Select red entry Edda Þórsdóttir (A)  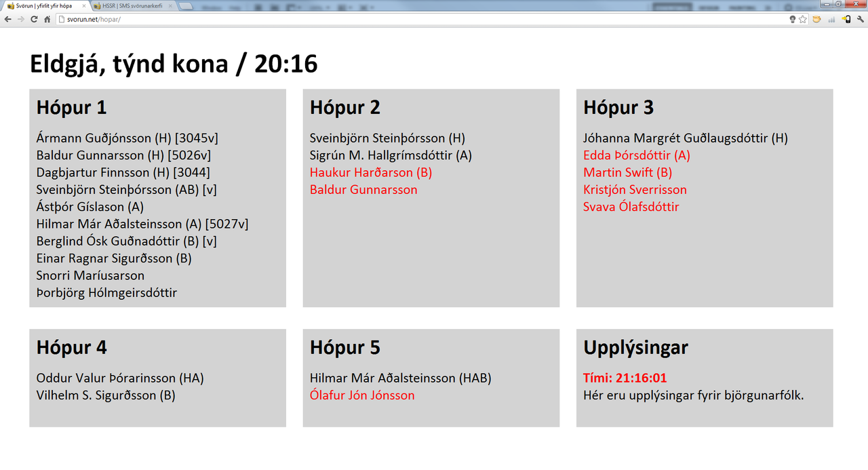[x=637, y=155]
